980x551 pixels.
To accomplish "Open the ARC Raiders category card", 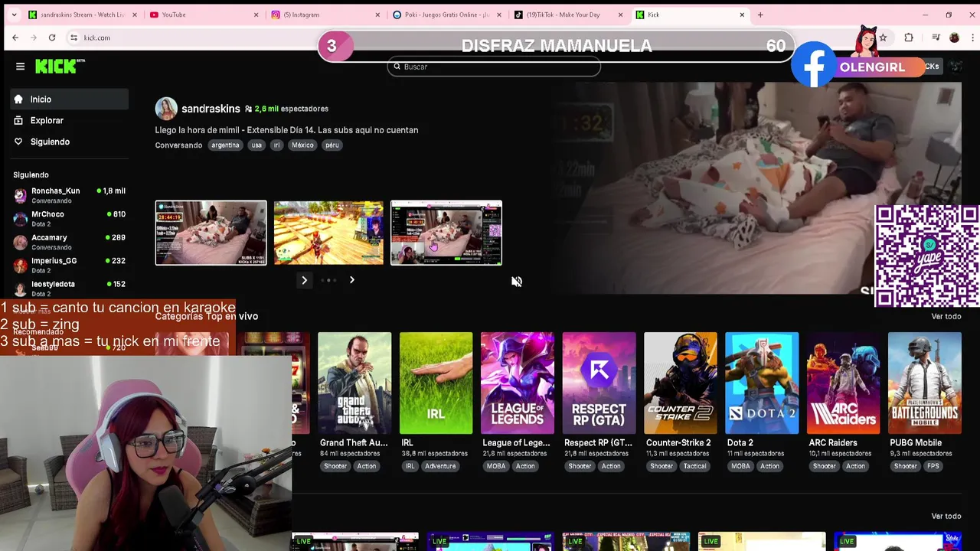I will click(x=843, y=383).
